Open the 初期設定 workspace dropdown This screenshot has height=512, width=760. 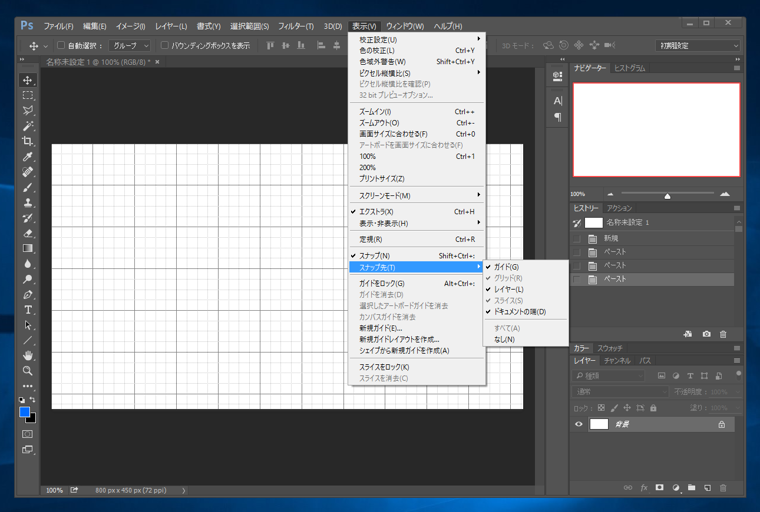click(698, 46)
